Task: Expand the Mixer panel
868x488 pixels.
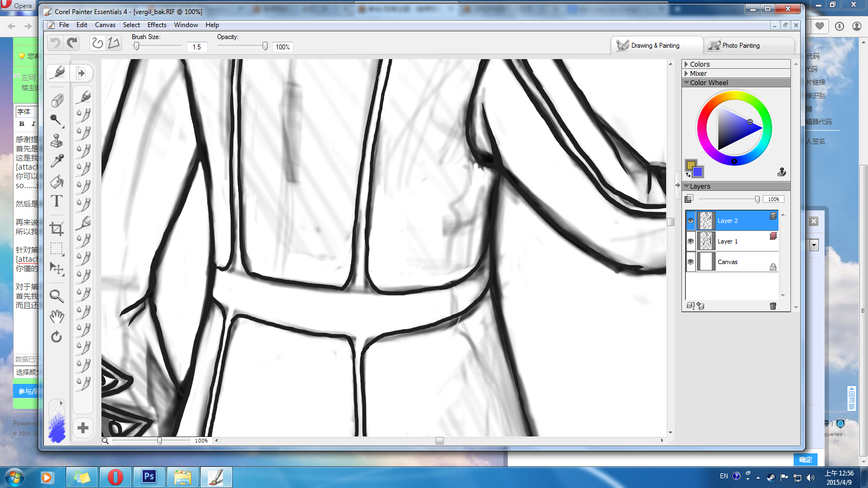Action: tap(686, 73)
